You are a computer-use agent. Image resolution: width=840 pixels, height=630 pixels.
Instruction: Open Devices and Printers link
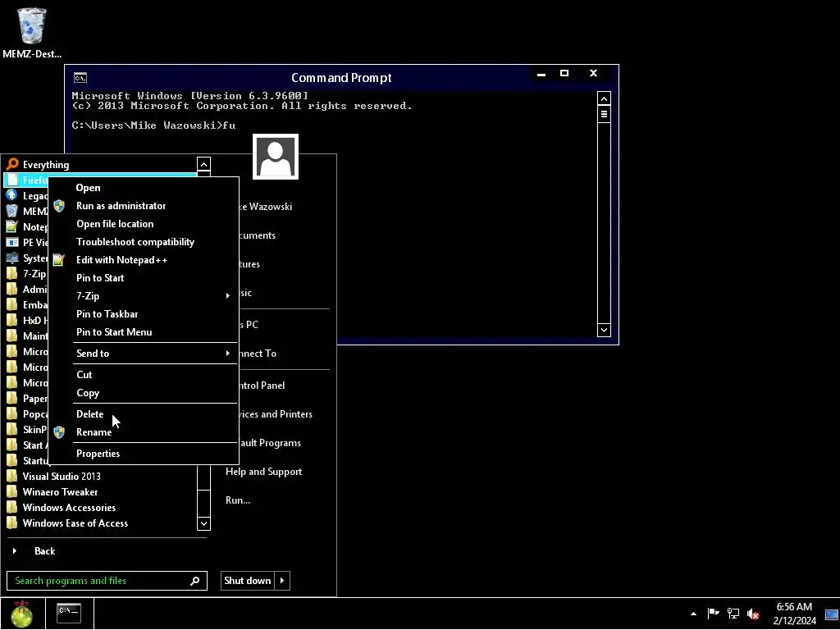276,414
